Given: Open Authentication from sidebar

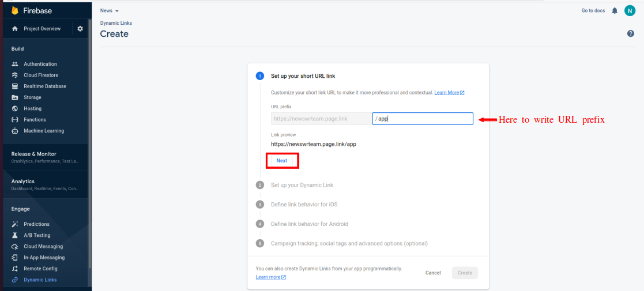Looking at the screenshot, I should coord(40,64).
